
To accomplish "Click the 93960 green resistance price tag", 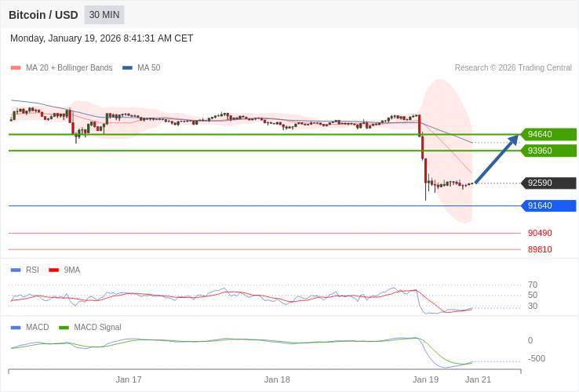I will click(548, 151).
